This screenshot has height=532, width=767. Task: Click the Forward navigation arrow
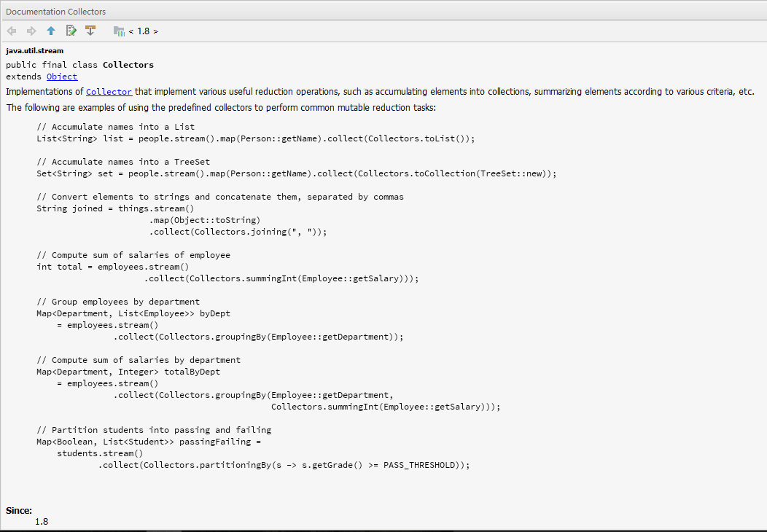coord(31,31)
